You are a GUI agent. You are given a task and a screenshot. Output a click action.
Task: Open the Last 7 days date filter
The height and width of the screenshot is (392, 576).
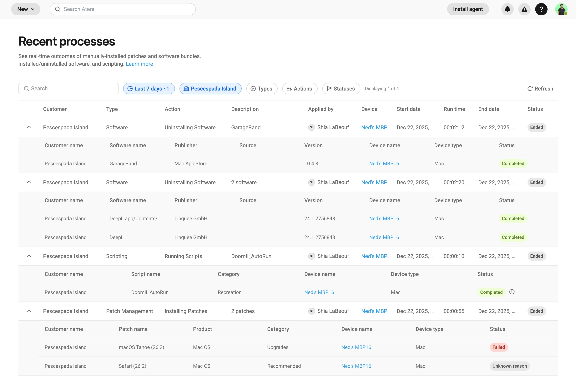point(149,89)
